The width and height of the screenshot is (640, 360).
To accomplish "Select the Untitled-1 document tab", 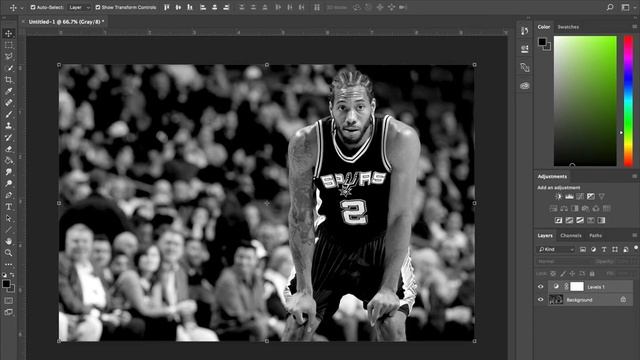I will click(66, 22).
